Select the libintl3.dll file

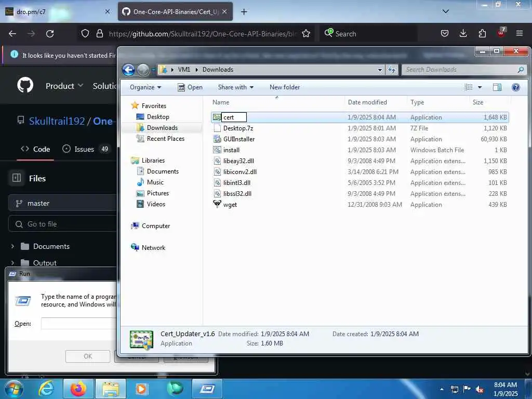(237, 182)
